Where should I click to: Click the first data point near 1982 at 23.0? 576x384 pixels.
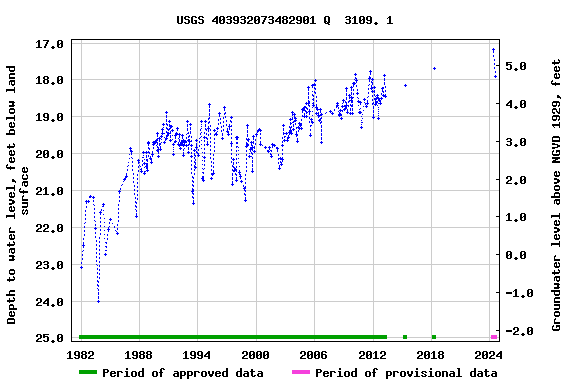(x=81, y=267)
